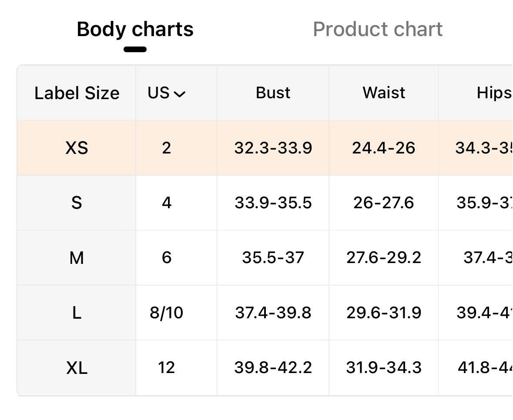
Task: Click the chevron arrow next to US
Action: (x=180, y=94)
